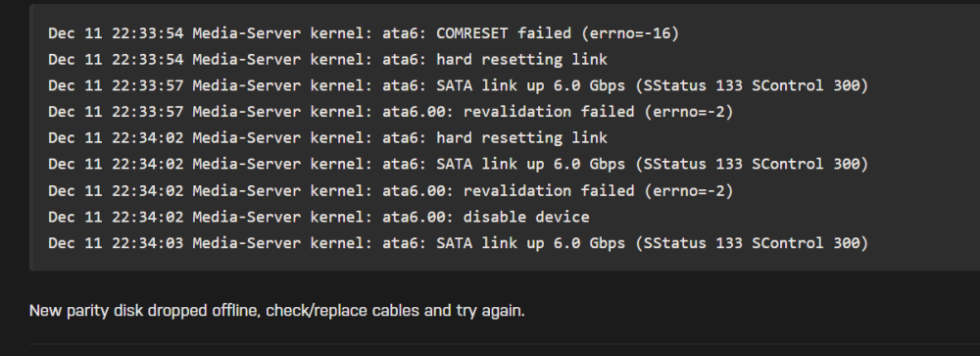Click the New parity disk dropped offline sentence
This screenshot has width=980, height=356.
coord(277,310)
